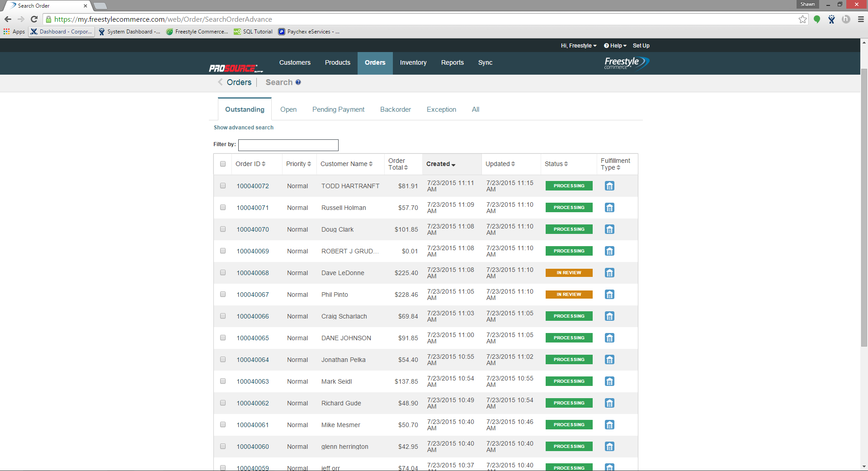Switch to the Backorder tab
The height and width of the screenshot is (471, 868).
(x=396, y=109)
